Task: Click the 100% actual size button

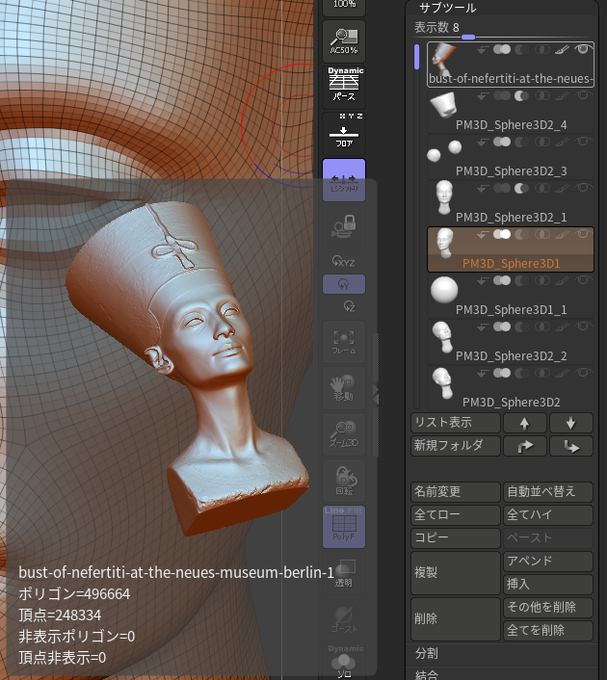Action: click(x=344, y=7)
